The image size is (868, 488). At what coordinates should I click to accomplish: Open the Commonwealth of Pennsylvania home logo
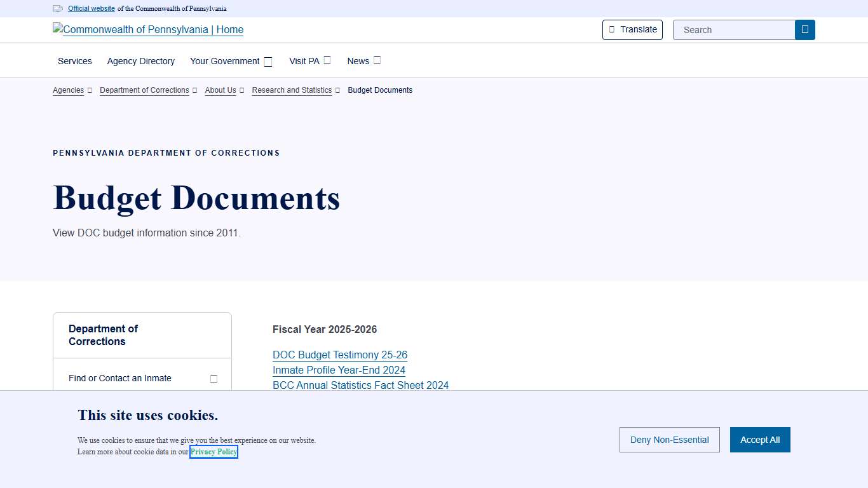pos(147,30)
